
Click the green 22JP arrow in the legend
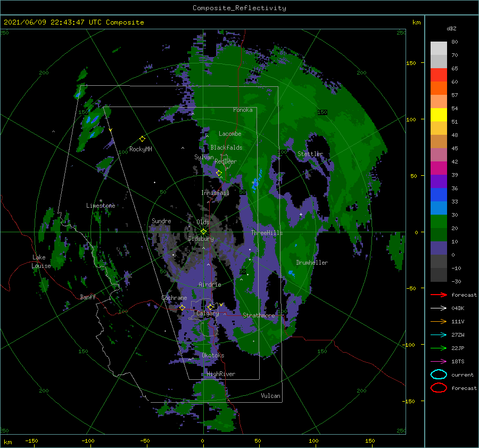(x=439, y=348)
